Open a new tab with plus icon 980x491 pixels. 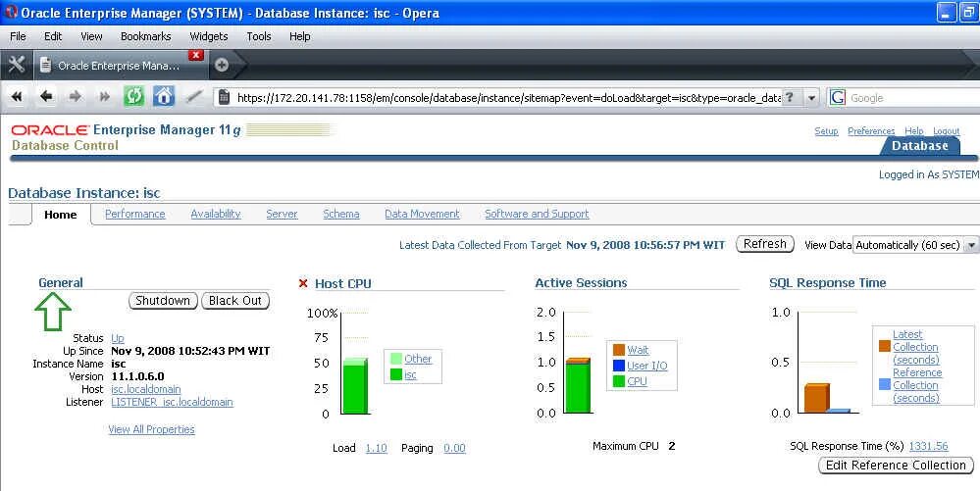click(x=222, y=65)
